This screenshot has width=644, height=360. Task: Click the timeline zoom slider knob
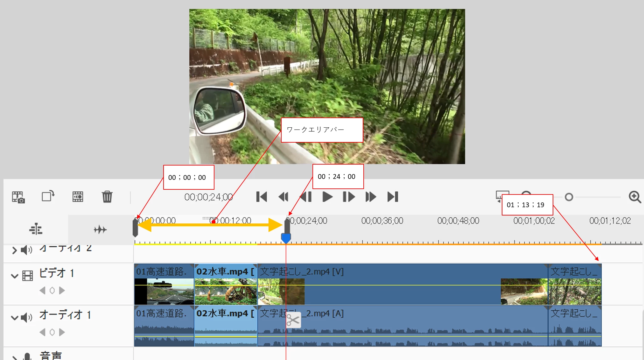[x=569, y=197]
